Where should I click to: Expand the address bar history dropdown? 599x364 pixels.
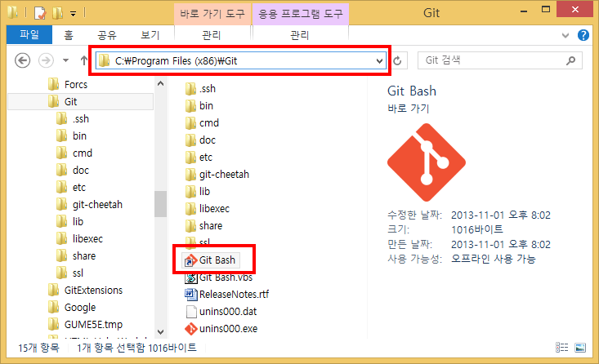378,60
